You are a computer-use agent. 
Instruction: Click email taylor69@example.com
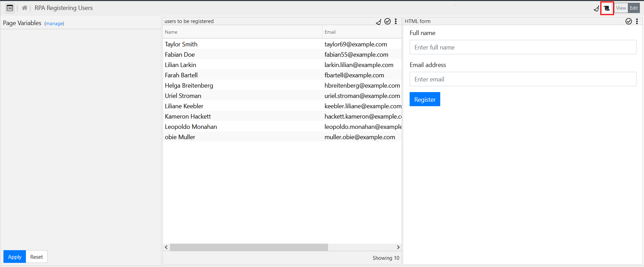click(x=356, y=44)
